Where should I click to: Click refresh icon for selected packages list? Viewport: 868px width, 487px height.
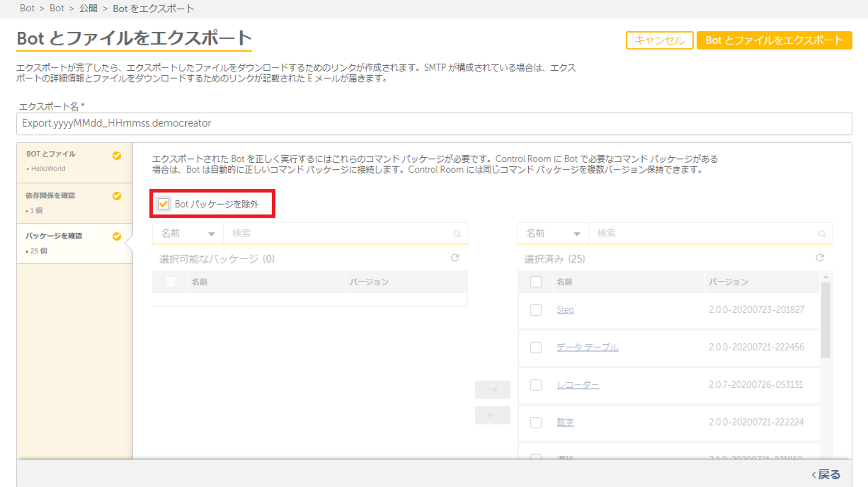click(820, 258)
